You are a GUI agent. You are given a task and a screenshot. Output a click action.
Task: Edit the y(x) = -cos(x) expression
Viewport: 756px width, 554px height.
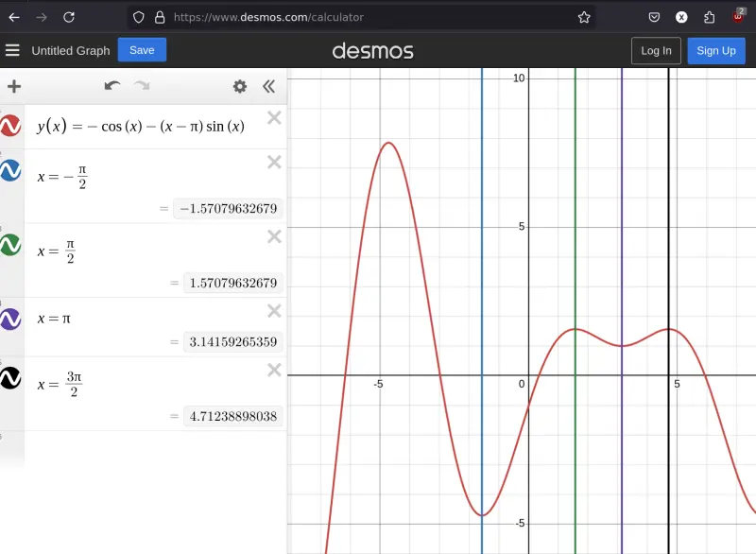pyautogui.click(x=141, y=127)
